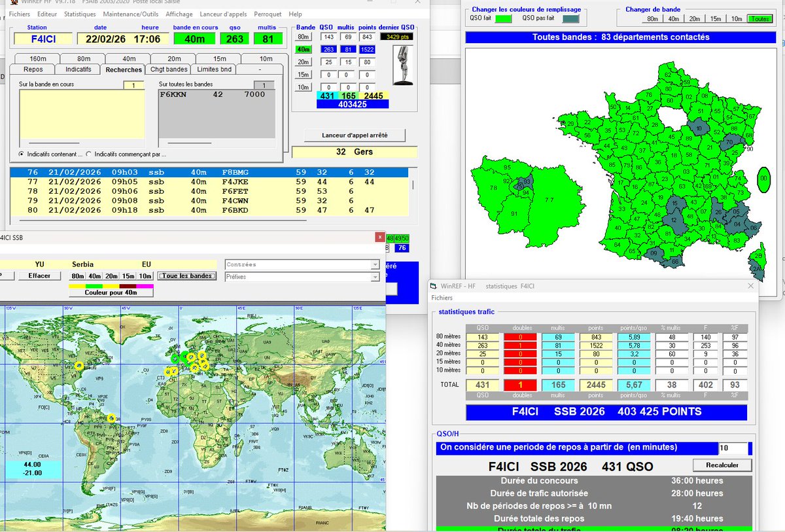Select 'Indicatifs commençant par' radio button
Image resolution: width=785 pixels, height=532 pixels.
coord(88,154)
